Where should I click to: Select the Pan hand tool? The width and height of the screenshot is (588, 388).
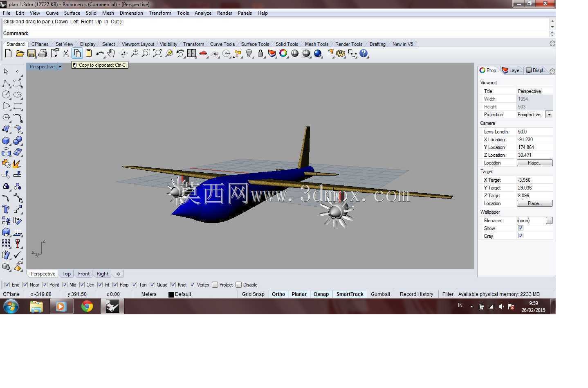[111, 54]
